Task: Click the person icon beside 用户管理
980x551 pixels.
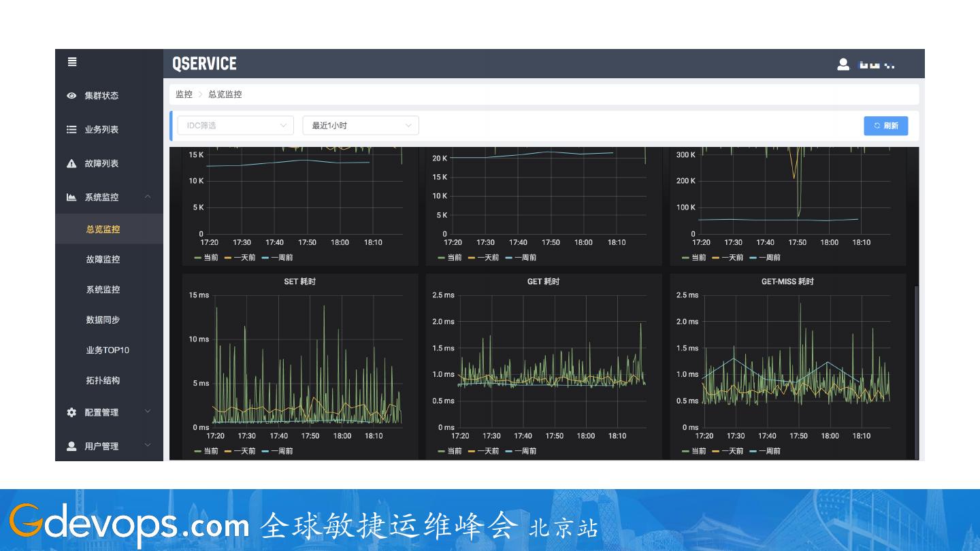Action: 71,446
